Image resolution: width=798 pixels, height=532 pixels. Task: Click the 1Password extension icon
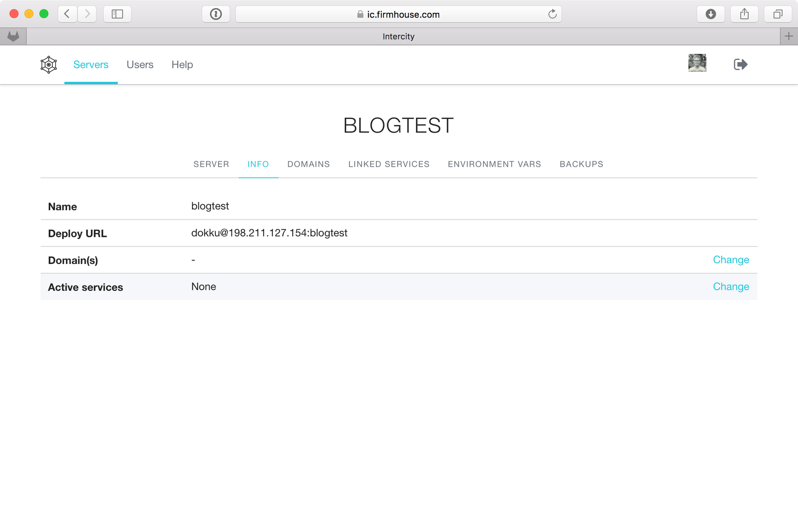(216, 14)
